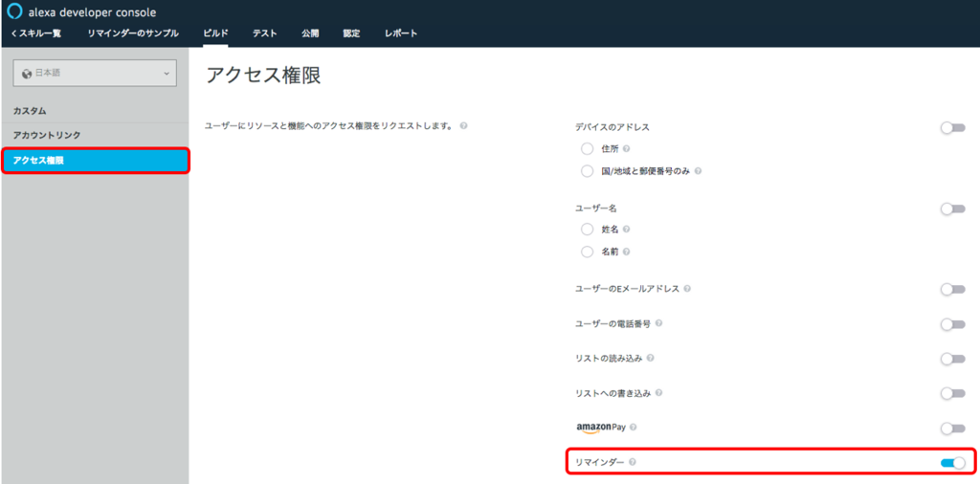This screenshot has height=484, width=980.
Task: Select the 姓名 radio button
Action: [x=587, y=230]
